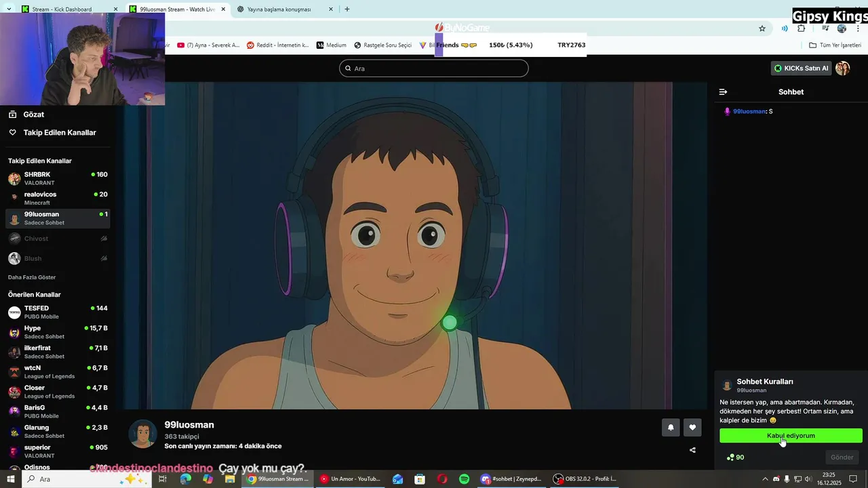Viewport: 868px width, 488px height.
Task: Bookmark page with the star icon
Action: click(762, 28)
